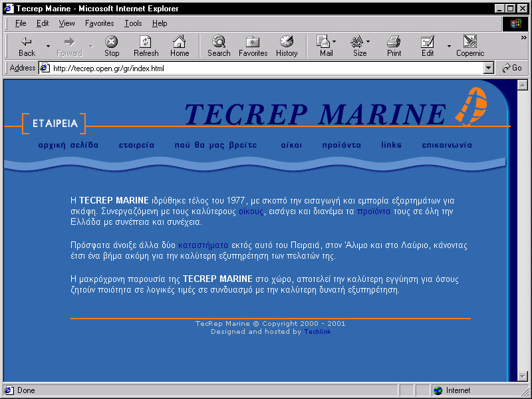The width and height of the screenshot is (532, 399).
Task: Click the vertical scrollbar down arrow
Action: coord(522,376)
